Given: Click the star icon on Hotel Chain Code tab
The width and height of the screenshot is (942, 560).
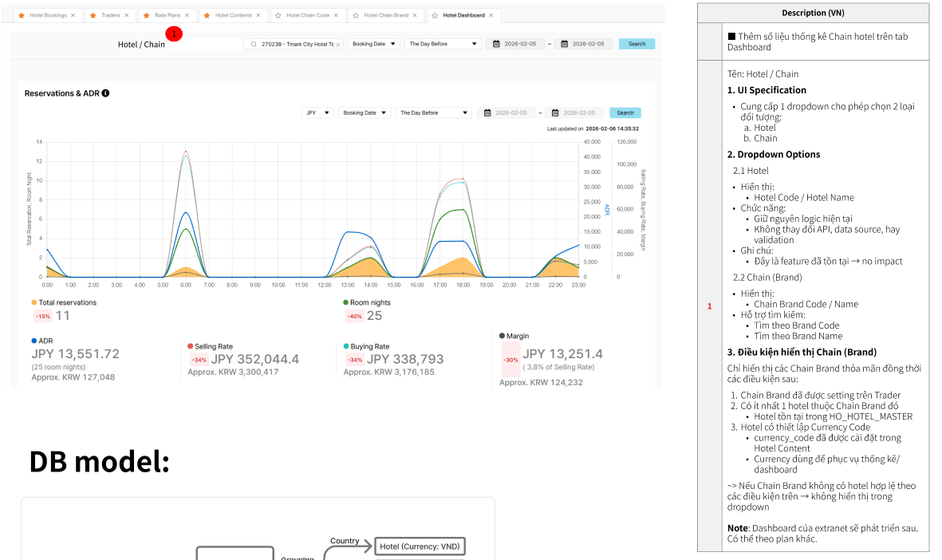Looking at the screenshot, I should (278, 15).
